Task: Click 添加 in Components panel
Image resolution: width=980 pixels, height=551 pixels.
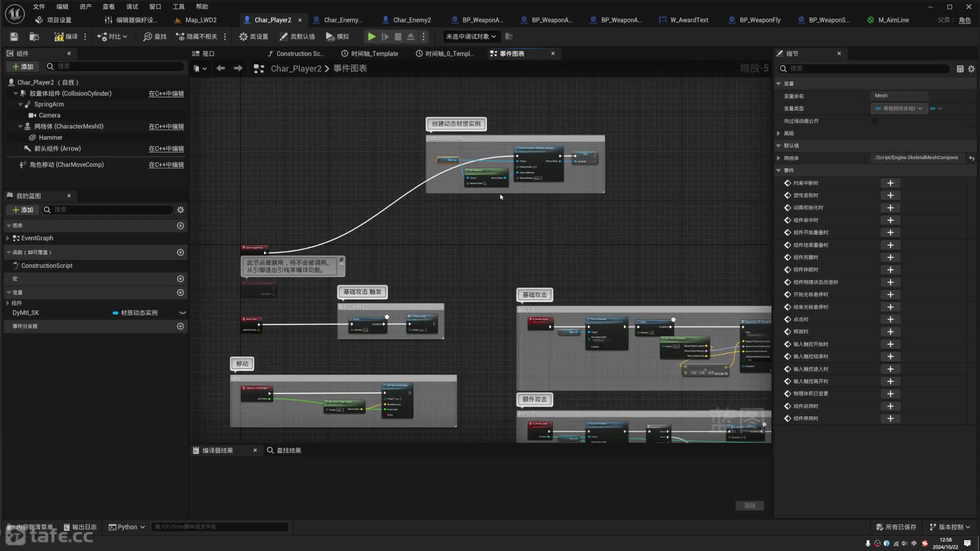Action: coord(22,66)
